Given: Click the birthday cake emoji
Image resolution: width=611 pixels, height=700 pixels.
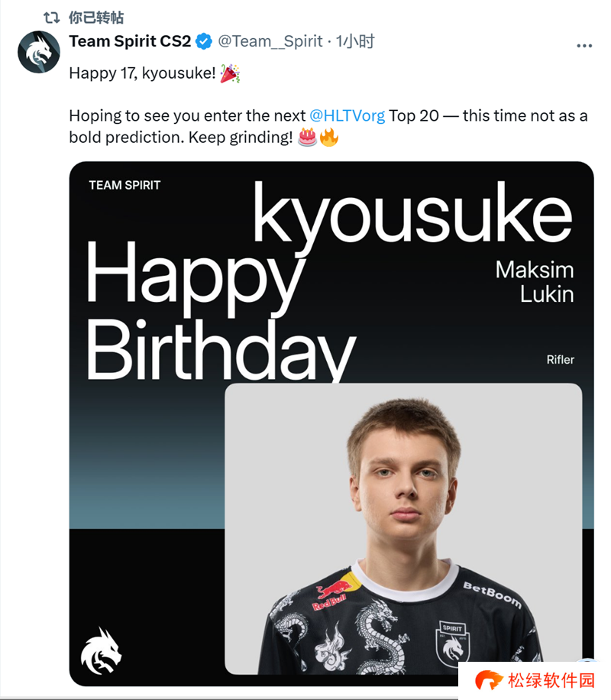Looking at the screenshot, I should [308, 138].
